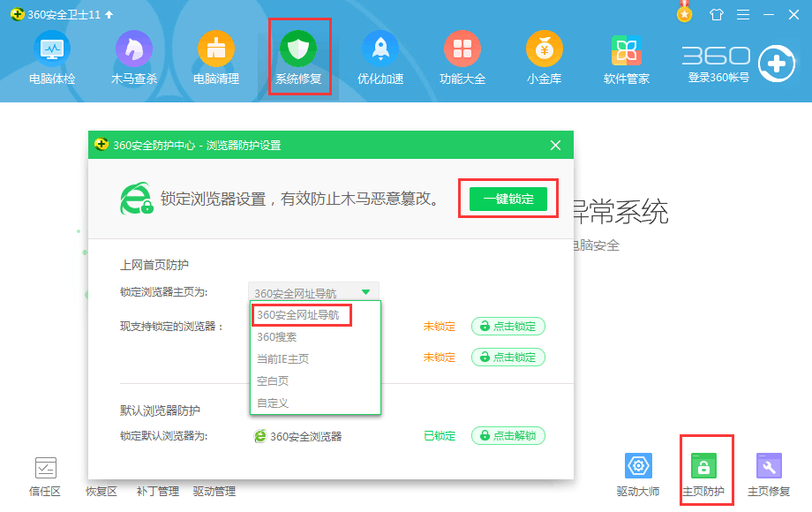This screenshot has width=812, height=512.
Task: Click the lower 未锁定 status text
Action: pos(440,358)
